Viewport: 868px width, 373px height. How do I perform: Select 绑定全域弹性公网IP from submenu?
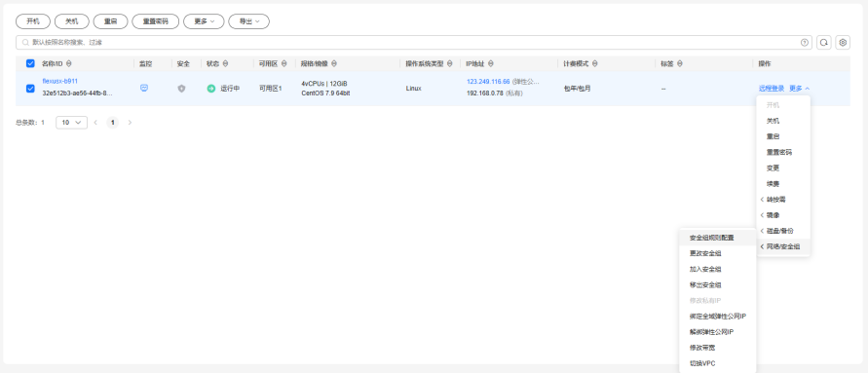tap(717, 317)
